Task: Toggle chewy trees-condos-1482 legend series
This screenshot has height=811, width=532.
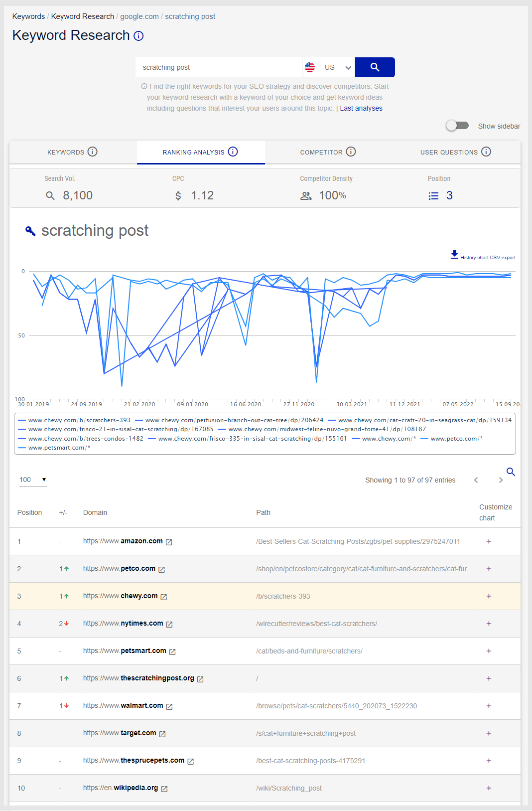Action: coord(81,439)
